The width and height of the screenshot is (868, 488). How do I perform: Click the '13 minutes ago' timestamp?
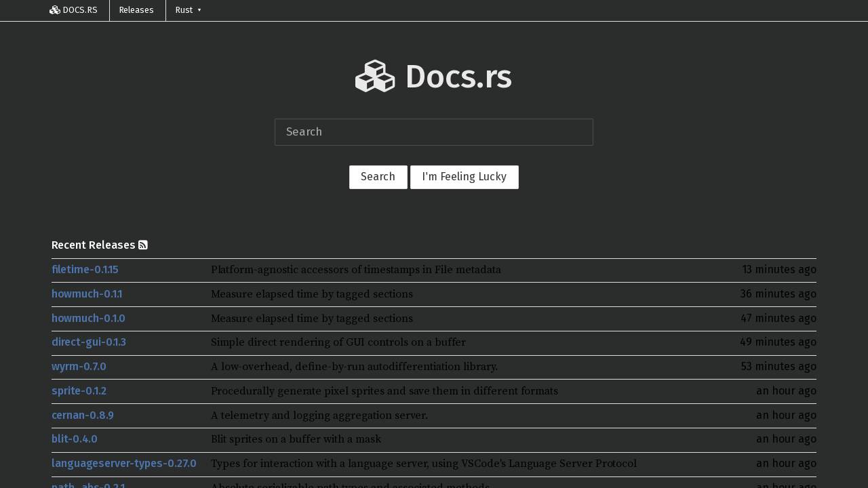tap(779, 270)
